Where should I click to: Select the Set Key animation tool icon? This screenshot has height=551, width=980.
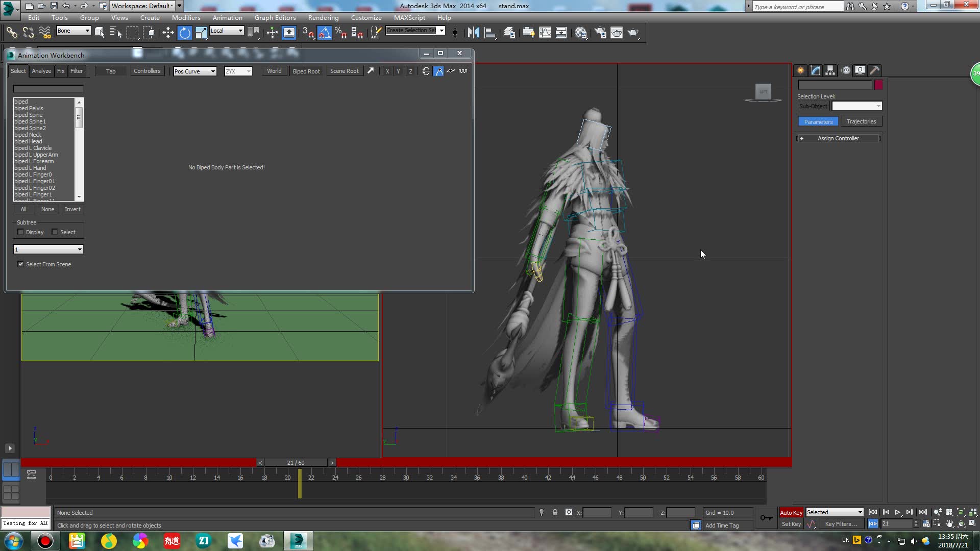point(792,524)
